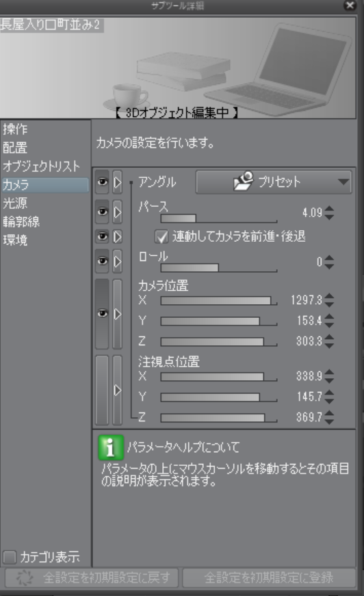Viewport: 364px width, 596px height.
Task: Click 全設定を初期設定に登録 button
Action: pos(269,578)
